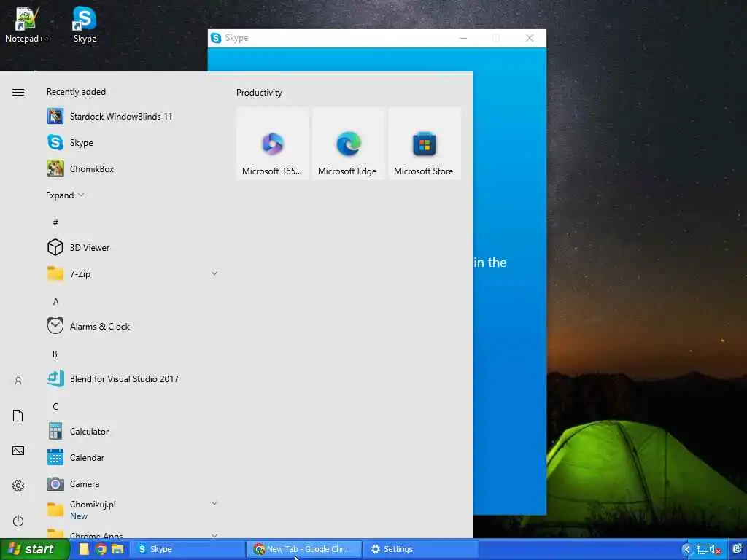This screenshot has width=747, height=560.
Task: Open Skype desktop shortcut
Action: [85, 25]
